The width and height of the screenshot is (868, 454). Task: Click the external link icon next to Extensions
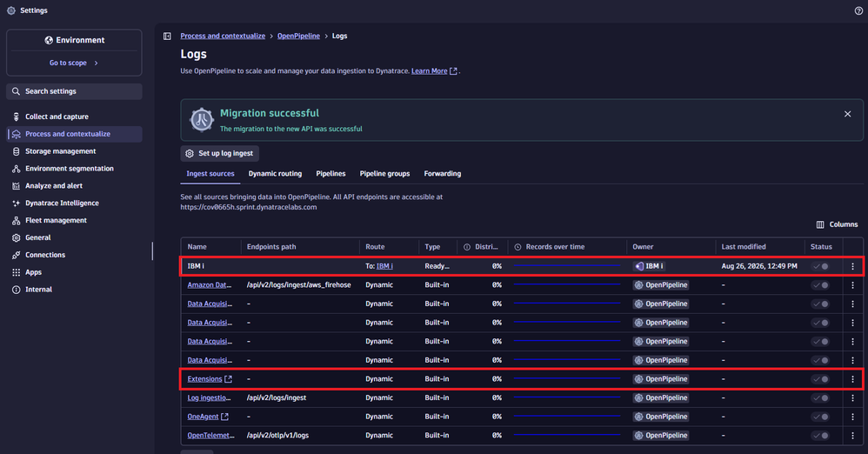click(228, 379)
